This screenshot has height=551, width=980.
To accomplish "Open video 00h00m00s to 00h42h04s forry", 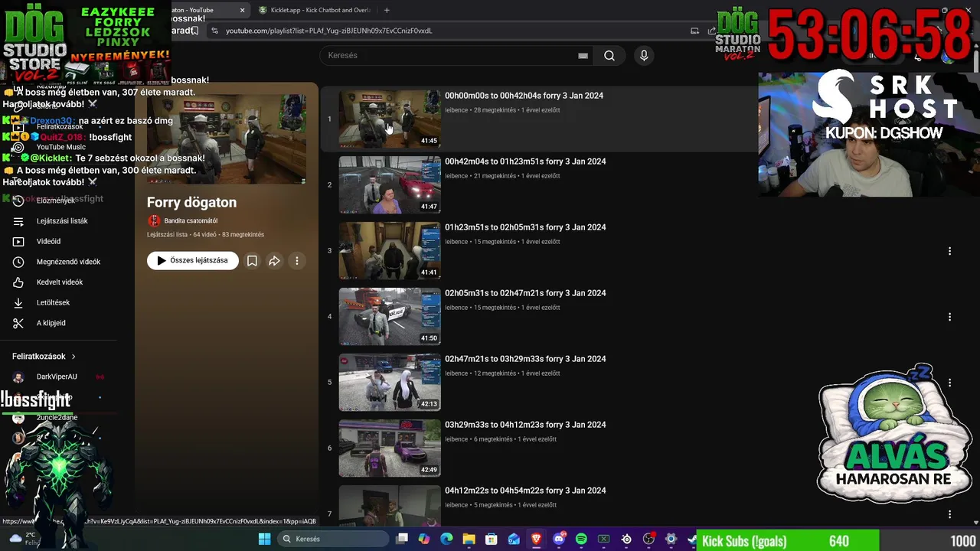I will tap(524, 96).
